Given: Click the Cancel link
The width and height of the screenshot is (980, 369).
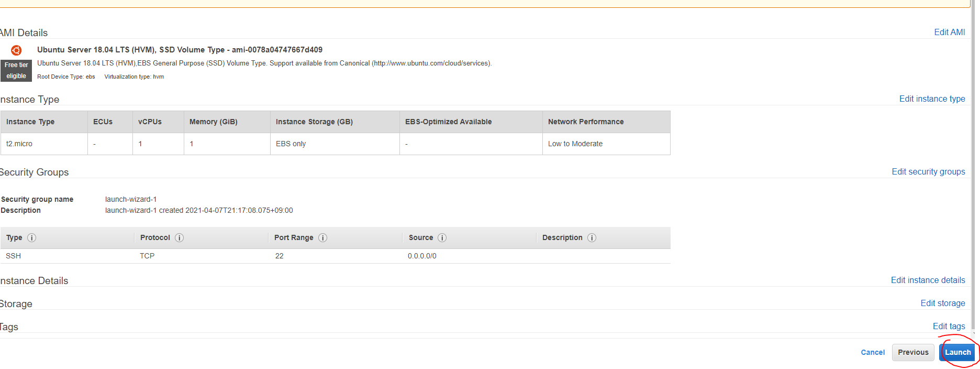Looking at the screenshot, I should (873, 352).
